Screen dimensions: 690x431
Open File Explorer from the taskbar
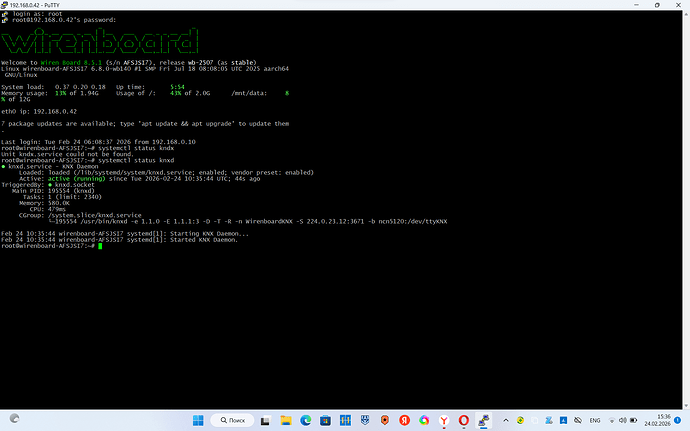click(x=286, y=420)
